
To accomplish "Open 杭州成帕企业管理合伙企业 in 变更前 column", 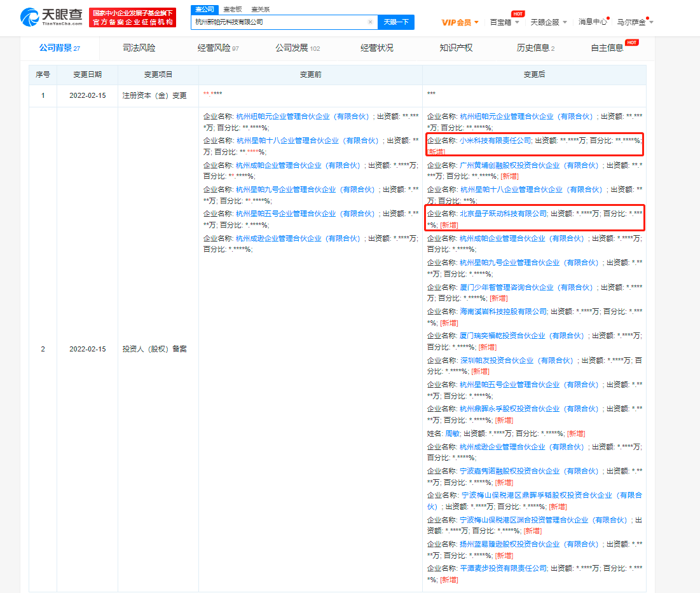I will 298,165.
